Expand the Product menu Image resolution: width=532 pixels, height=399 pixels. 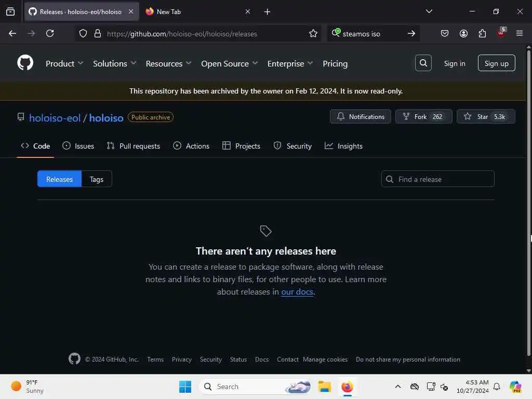(64, 63)
